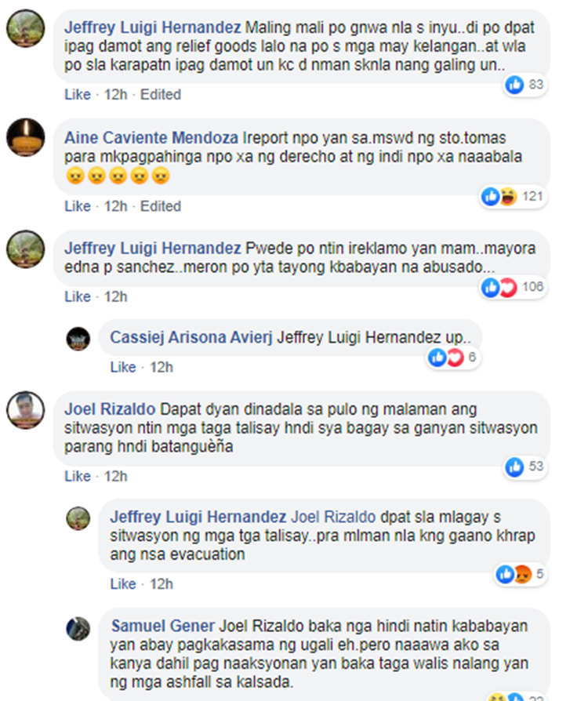The height and width of the screenshot is (701, 588).
Task: Open Samuel Gener's profile name link
Action: (x=163, y=626)
